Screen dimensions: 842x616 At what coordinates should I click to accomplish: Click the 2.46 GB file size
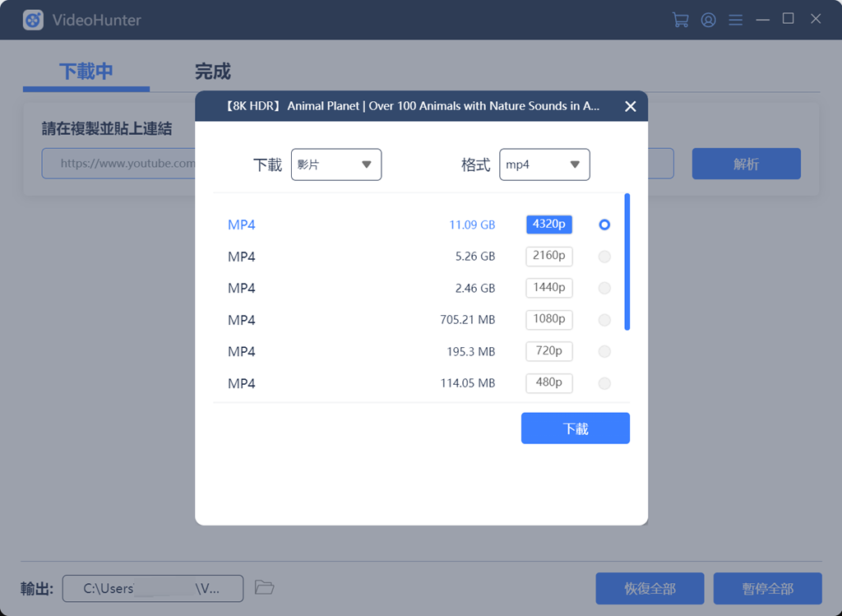pyautogui.click(x=475, y=289)
